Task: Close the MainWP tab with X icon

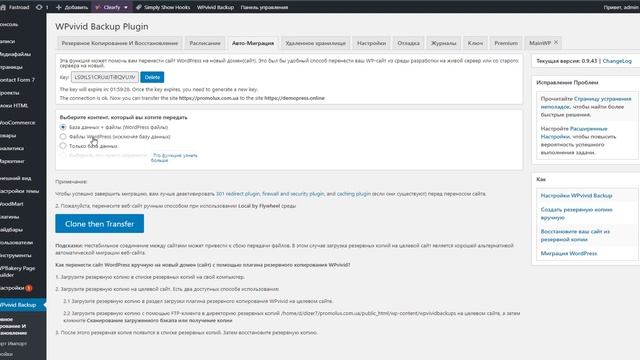Action: point(556,42)
